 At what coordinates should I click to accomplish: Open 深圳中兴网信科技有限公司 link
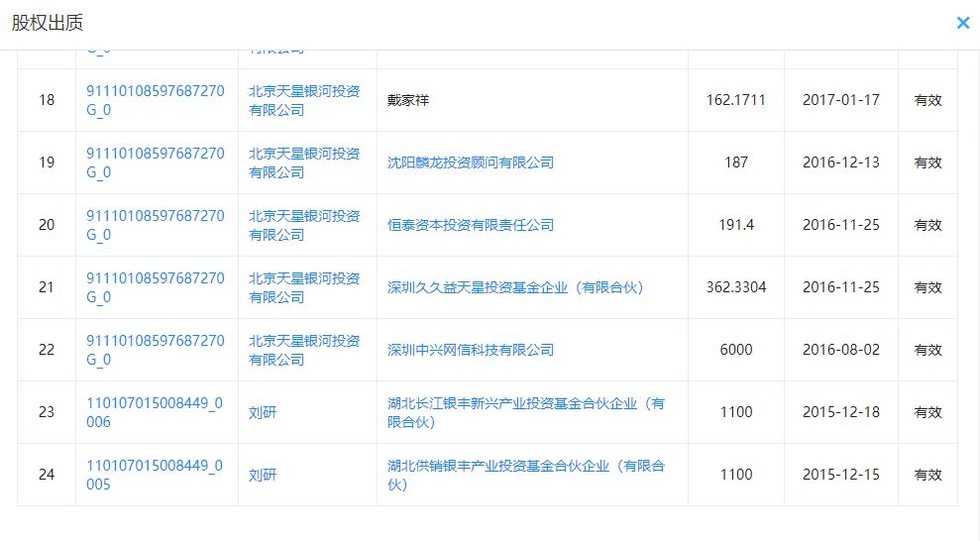(x=471, y=350)
